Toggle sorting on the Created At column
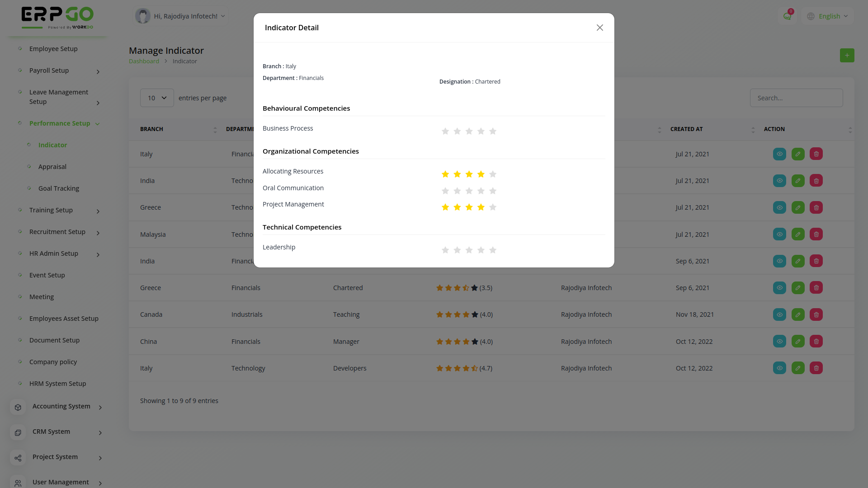This screenshot has width=868, height=488. (687, 129)
